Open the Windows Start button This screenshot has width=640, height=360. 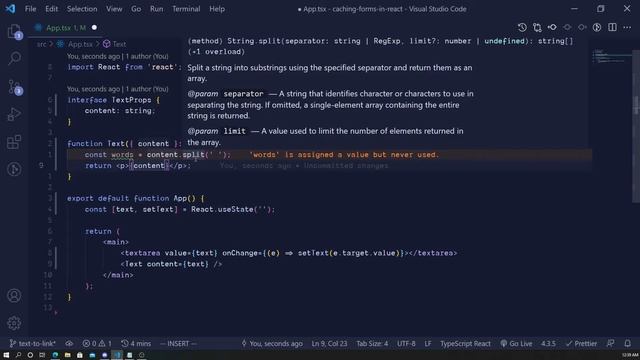point(6,355)
